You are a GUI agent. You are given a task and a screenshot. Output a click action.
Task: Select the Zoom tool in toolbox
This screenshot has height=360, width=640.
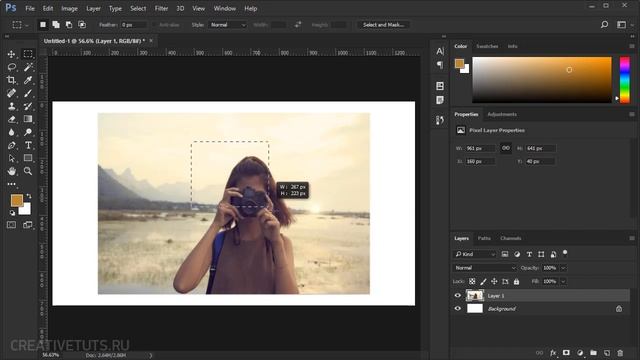tap(28, 171)
